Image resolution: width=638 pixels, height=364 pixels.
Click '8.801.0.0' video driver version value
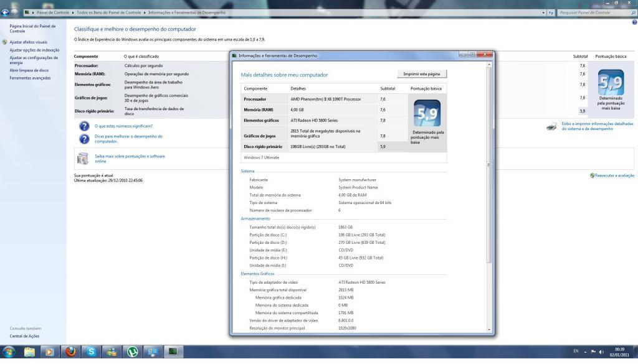click(x=346, y=320)
